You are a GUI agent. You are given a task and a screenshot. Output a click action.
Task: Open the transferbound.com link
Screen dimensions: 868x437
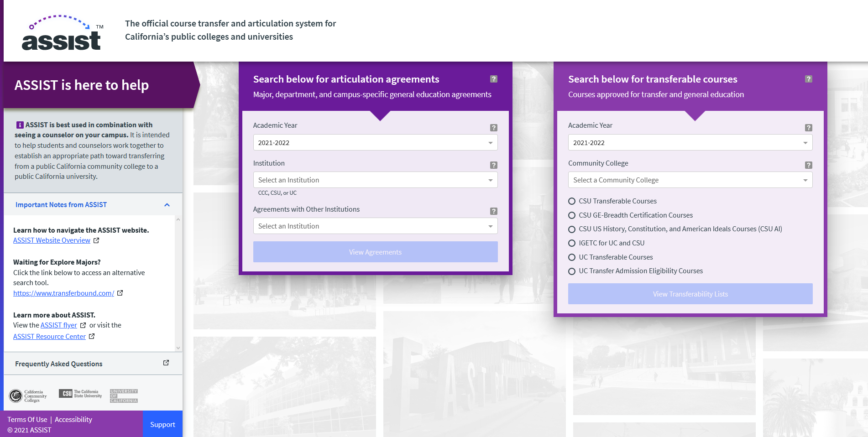coord(63,293)
